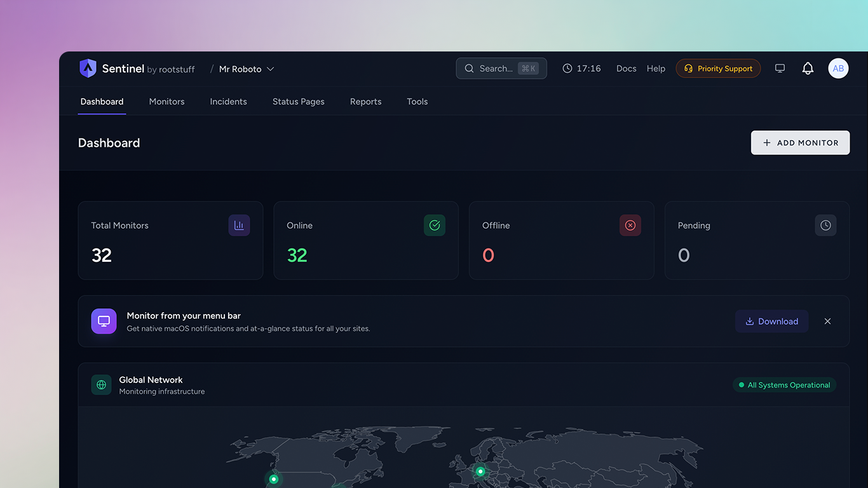Click the 'Offline' card label
The height and width of the screenshot is (488, 868).
(496, 226)
